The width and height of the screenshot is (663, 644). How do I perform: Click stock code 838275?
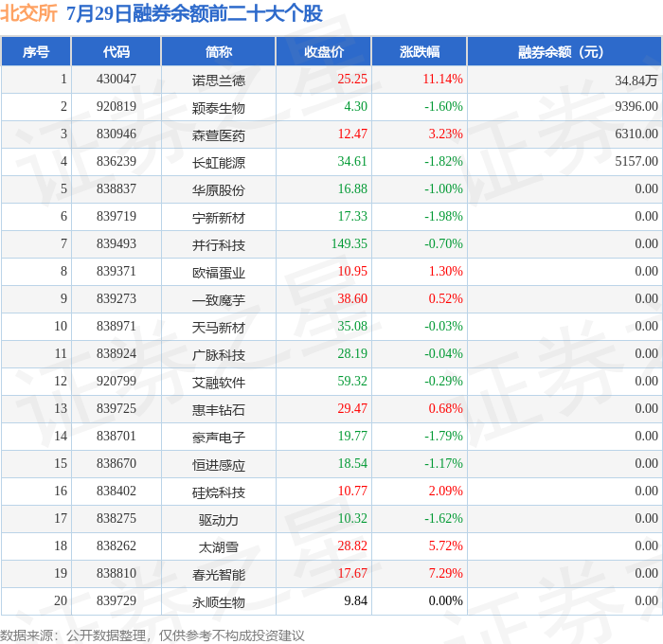click(116, 519)
